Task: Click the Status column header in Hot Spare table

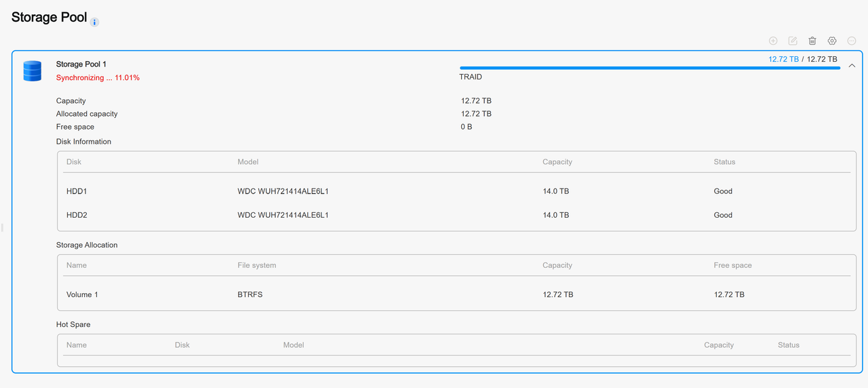Action: click(x=789, y=345)
